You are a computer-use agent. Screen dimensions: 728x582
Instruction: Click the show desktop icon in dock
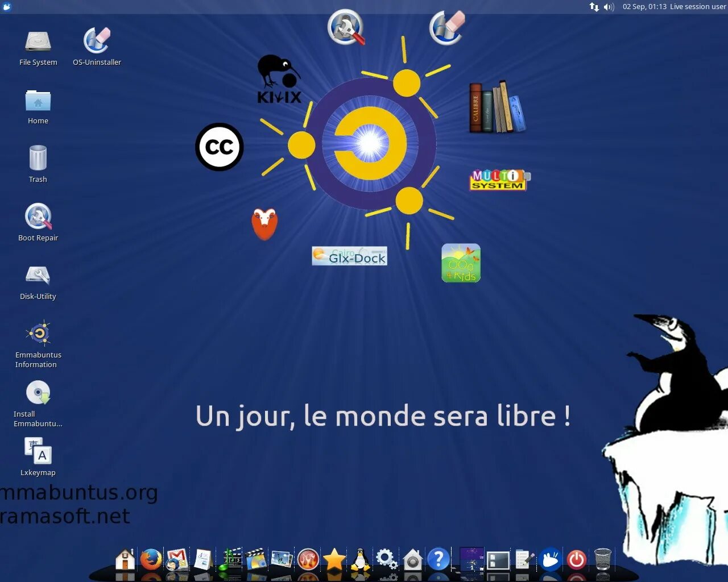(x=498, y=560)
